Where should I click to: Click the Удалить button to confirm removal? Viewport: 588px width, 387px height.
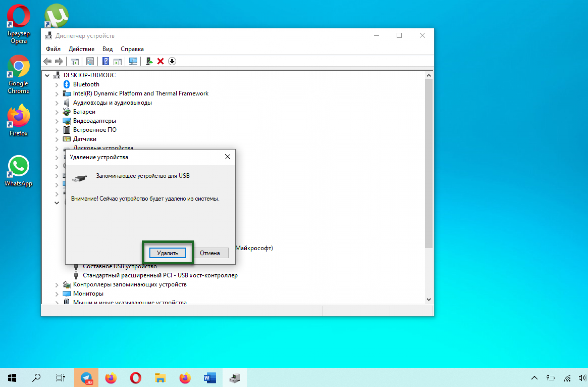pyautogui.click(x=167, y=253)
